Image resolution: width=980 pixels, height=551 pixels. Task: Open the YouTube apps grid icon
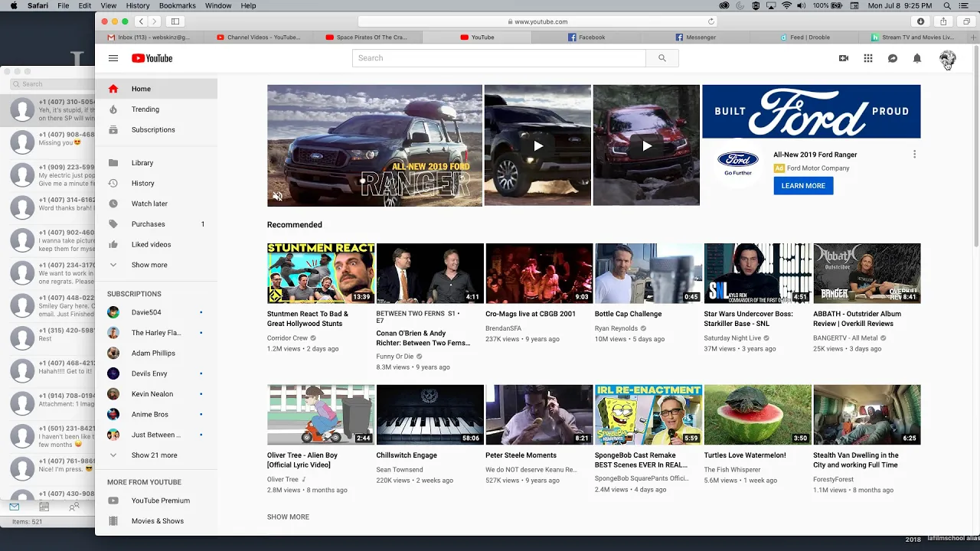click(868, 58)
